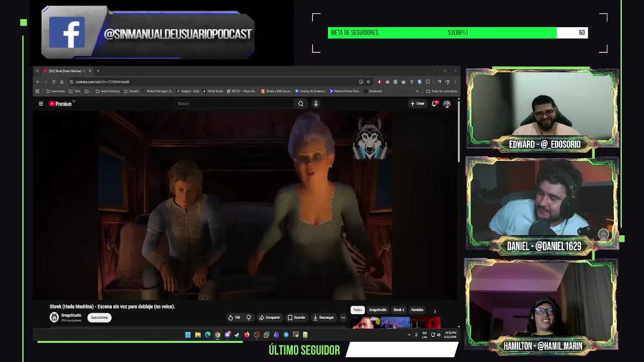Reload the page in Chrome

[53, 81]
